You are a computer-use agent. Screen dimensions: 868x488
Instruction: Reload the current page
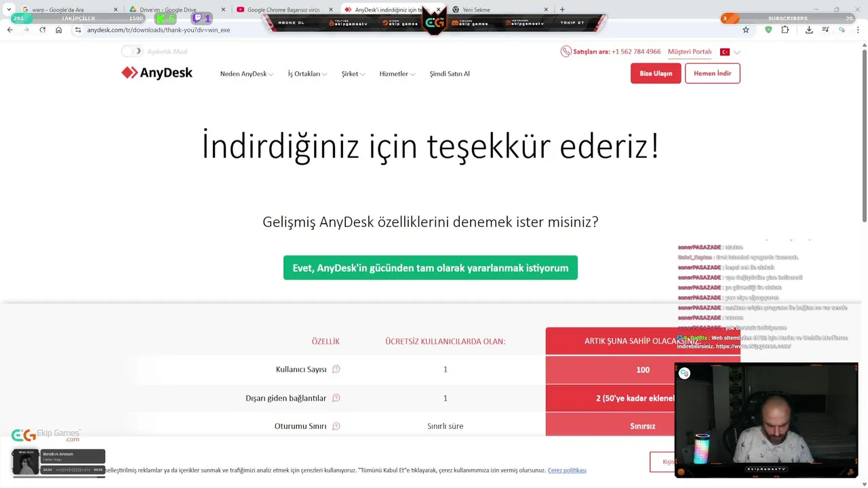42,30
